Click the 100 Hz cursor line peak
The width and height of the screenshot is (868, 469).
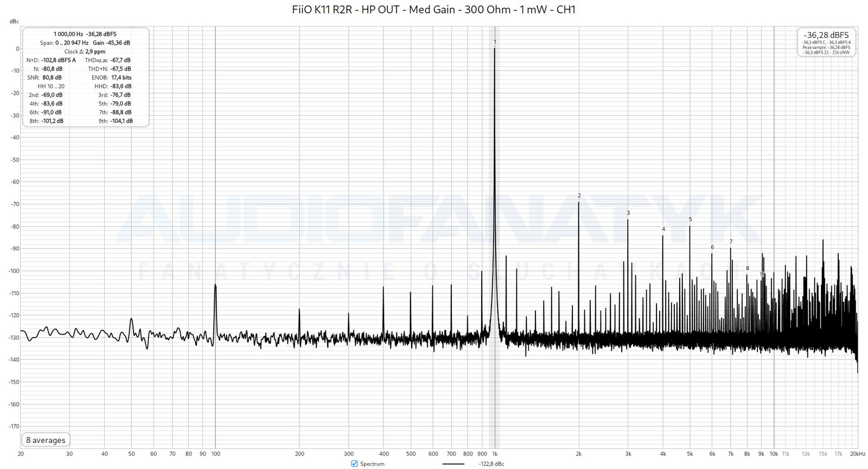(215, 286)
